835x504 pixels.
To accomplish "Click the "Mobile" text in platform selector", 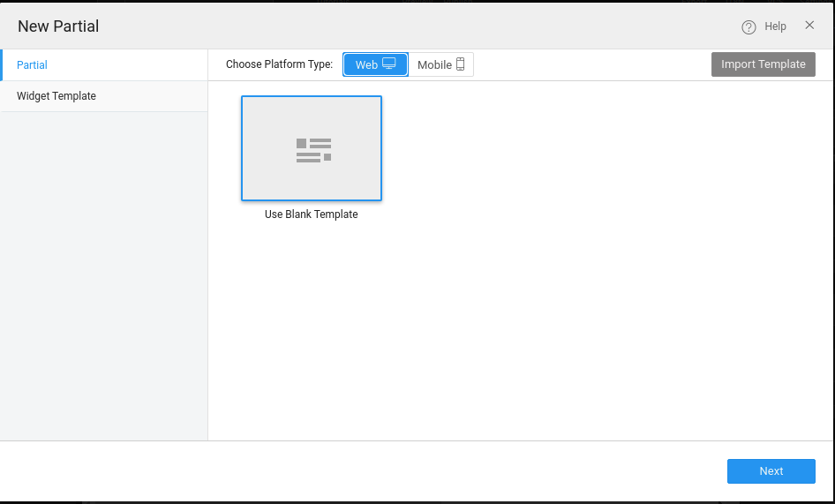I will click(434, 65).
